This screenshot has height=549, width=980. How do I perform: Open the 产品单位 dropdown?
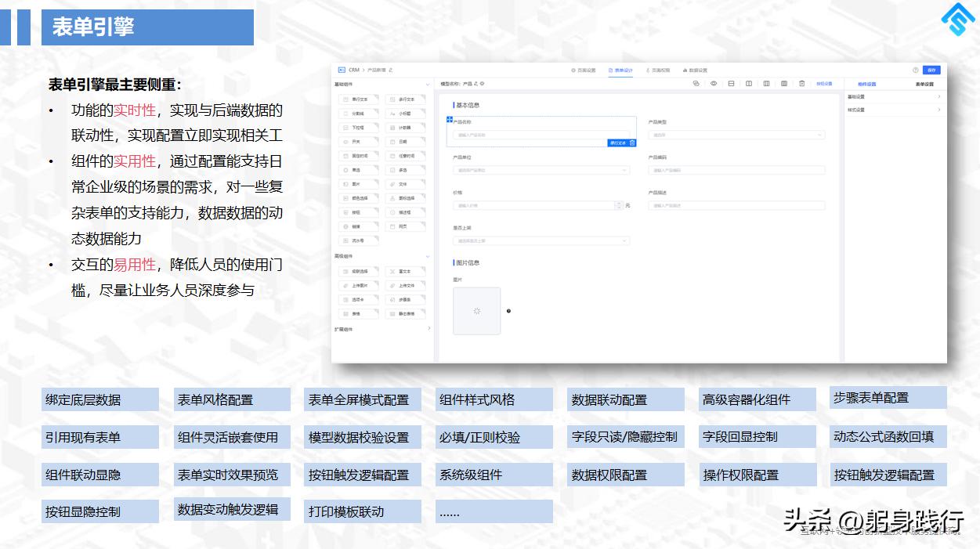pos(541,170)
